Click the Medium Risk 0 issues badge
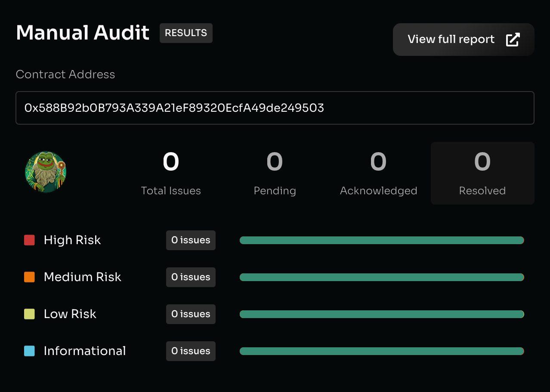 pos(191,277)
